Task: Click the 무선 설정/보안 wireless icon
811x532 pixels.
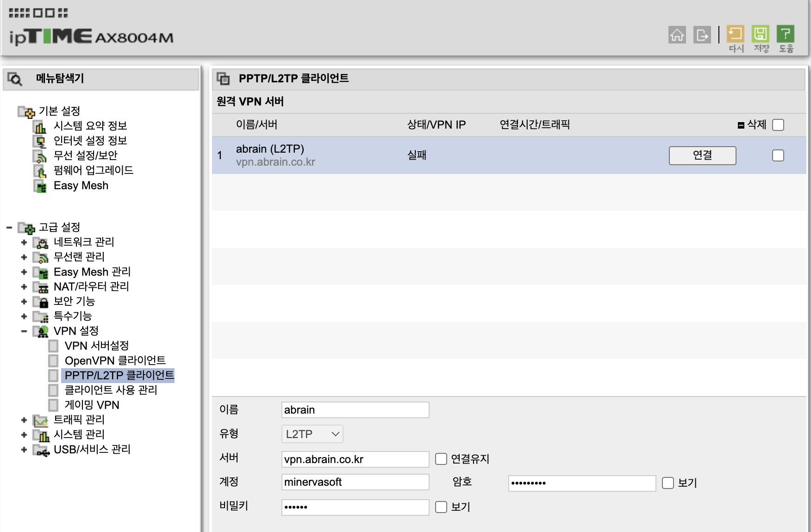Action: pos(41,156)
